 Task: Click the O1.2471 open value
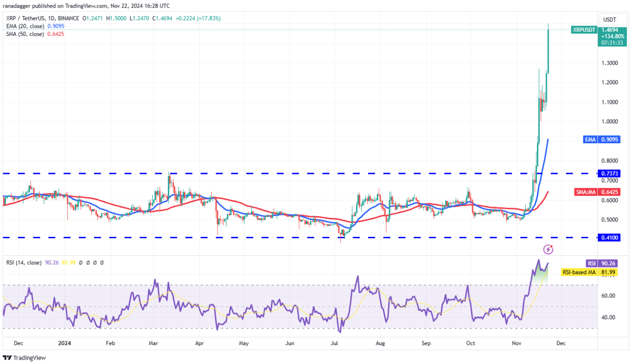click(94, 18)
